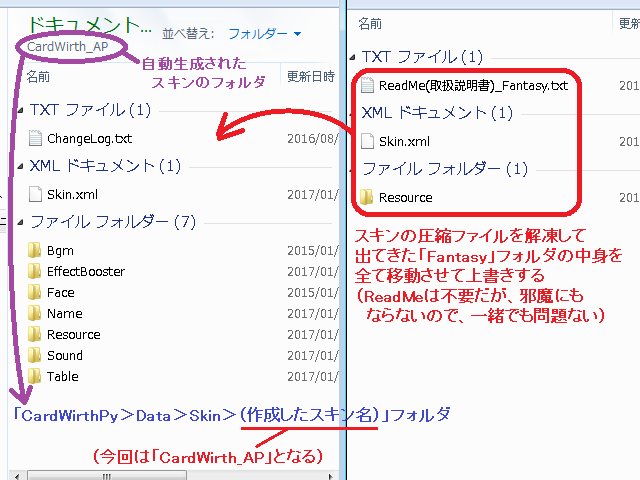Click the ドキュメント library title

coord(90,25)
